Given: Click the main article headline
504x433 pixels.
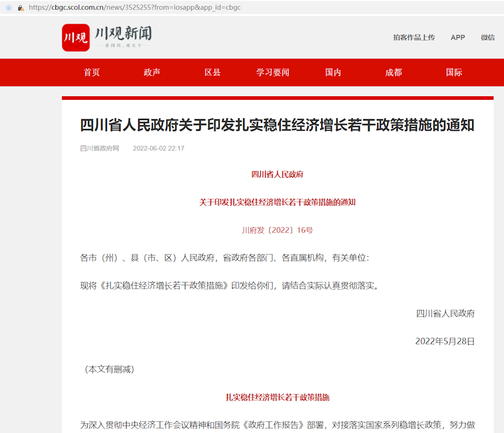Looking at the screenshot, I should pyautogui.click(x=277, y=125).
